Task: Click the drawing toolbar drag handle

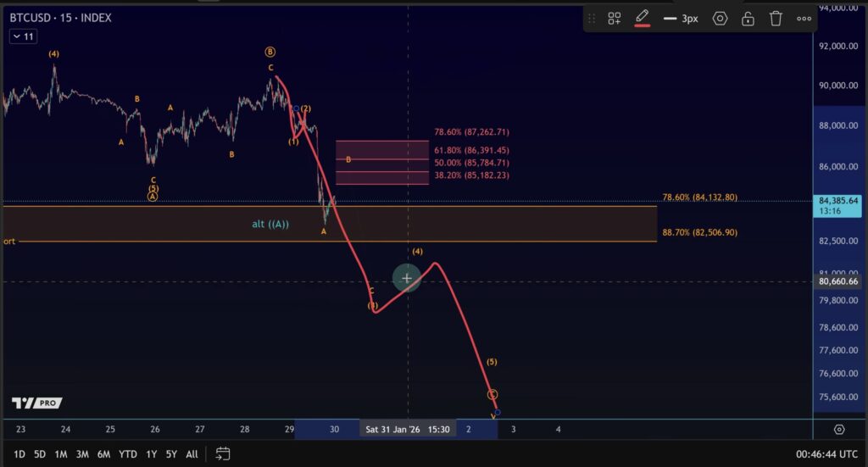Action: (x=592, y=18)
